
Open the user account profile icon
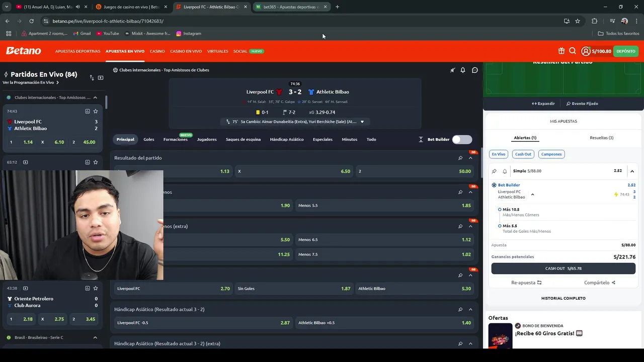coord(586,51)
